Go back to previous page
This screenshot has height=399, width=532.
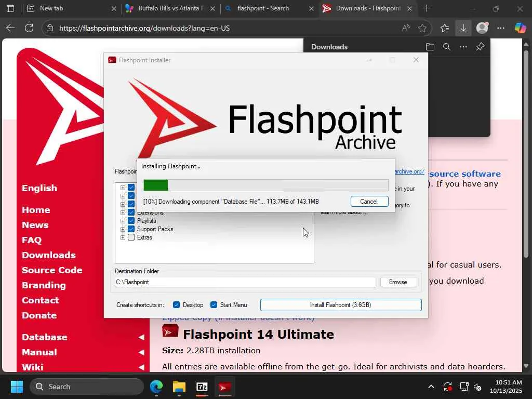point(10,28)
